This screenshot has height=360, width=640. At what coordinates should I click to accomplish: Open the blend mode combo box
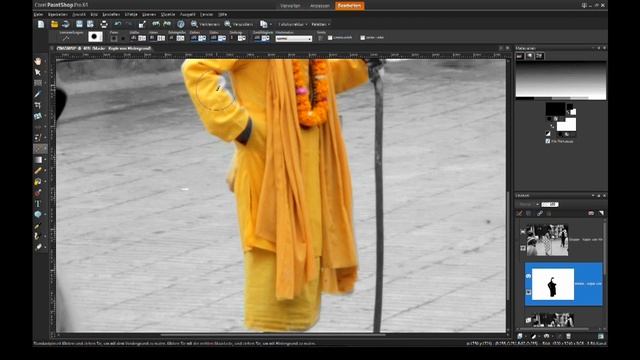pyautogui.click(x=294, y=39)
